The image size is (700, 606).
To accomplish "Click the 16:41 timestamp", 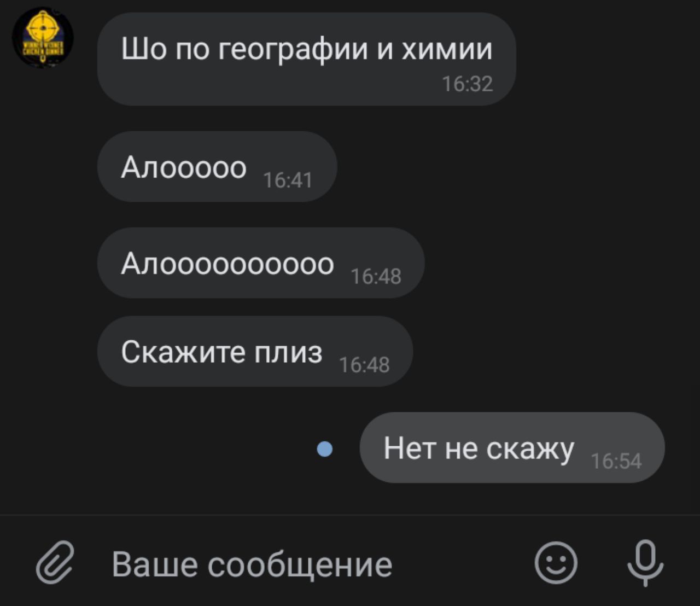I will coord(288,180).
